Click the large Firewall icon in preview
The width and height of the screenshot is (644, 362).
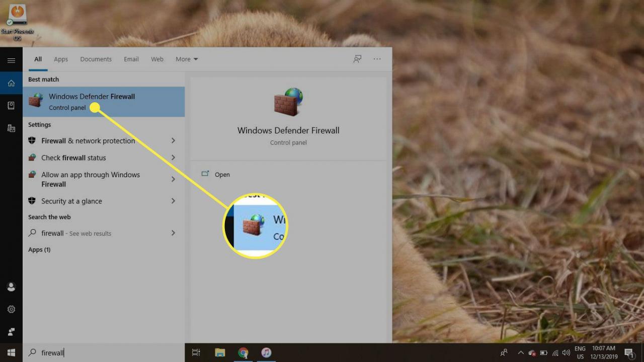point(288,102)
